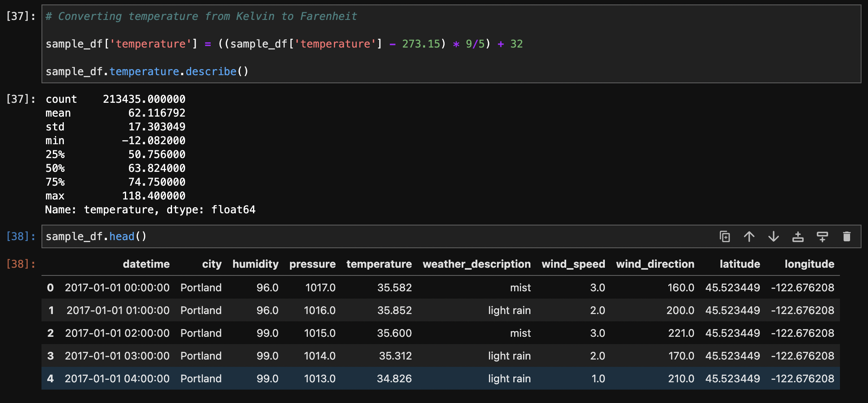The height and width of the screenshot is (403, 868).
Task: Move cell 38 up with arrow icon
Action: tap(749, 236)
